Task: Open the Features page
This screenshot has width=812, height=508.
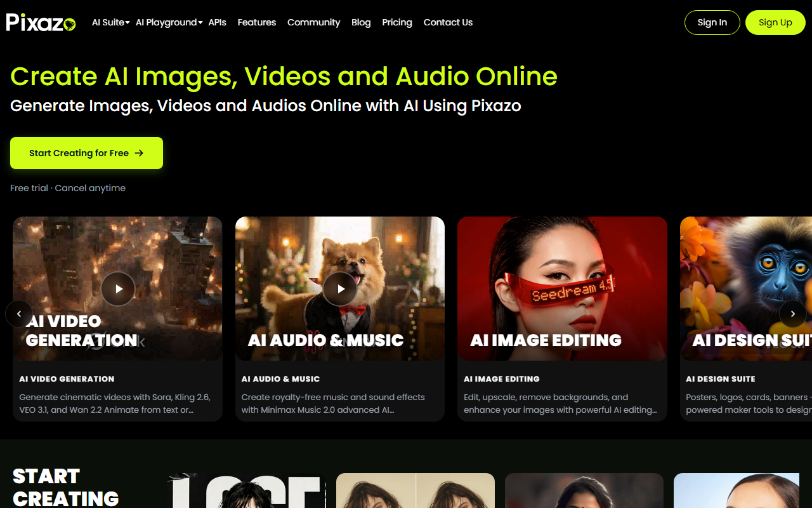Action: point(257,22)
